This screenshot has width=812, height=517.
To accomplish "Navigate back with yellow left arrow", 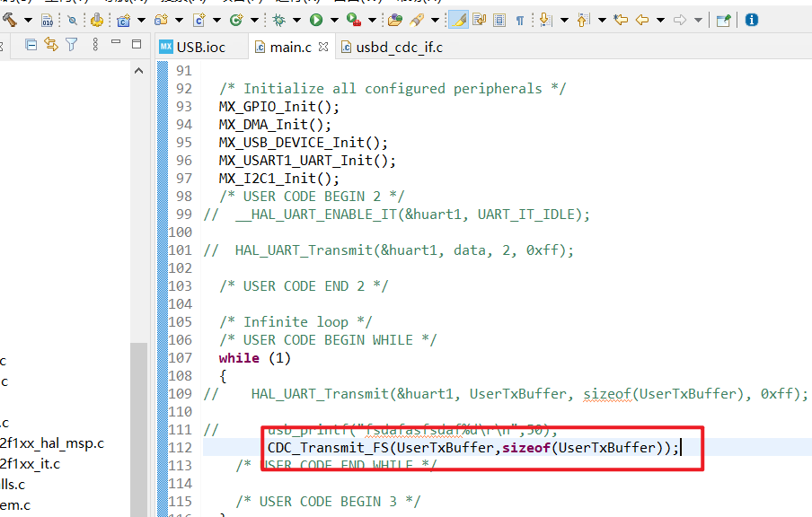I will 642,20.
